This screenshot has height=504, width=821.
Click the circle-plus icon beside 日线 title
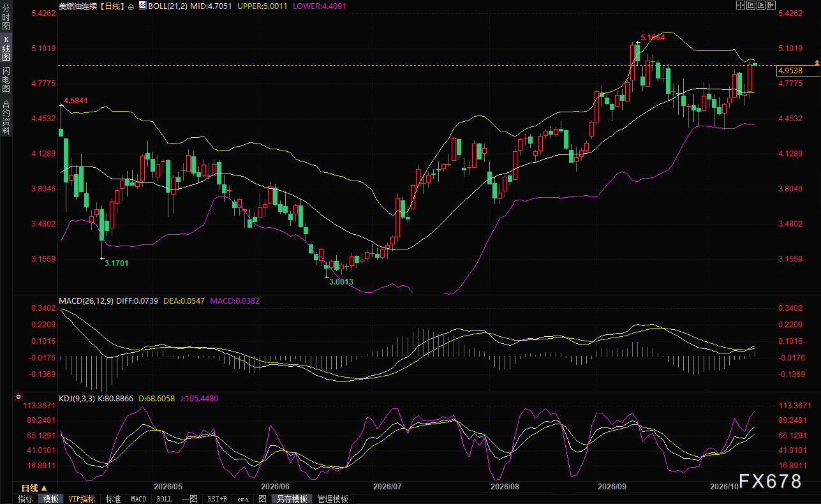click(x=131, y=6)
